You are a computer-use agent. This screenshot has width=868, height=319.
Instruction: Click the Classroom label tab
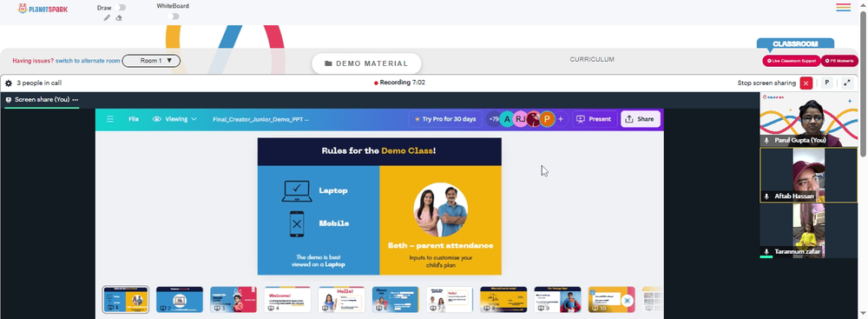795,43
